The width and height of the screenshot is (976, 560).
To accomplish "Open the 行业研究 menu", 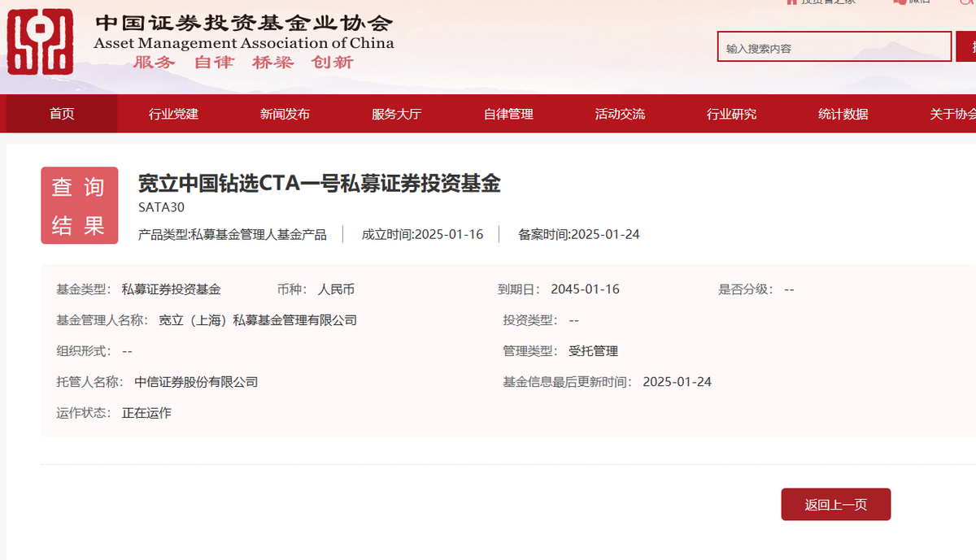I will [x=731, y=114].
